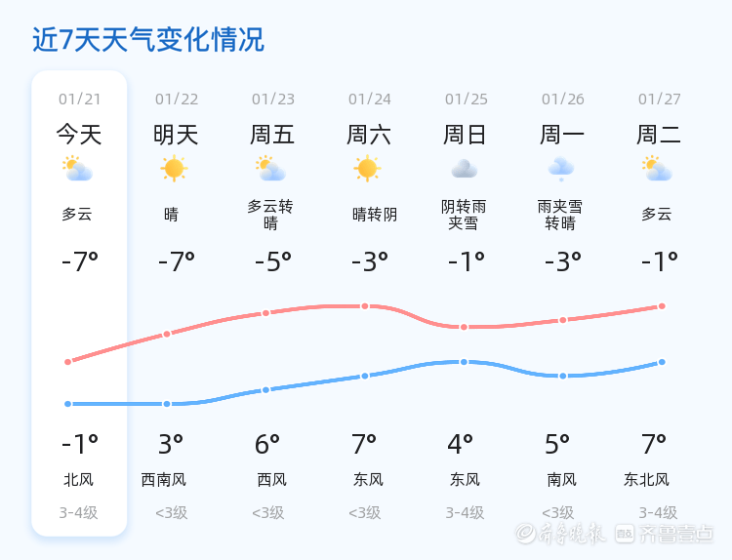
Task: Select the 明天 day column label
Action: 176,135
